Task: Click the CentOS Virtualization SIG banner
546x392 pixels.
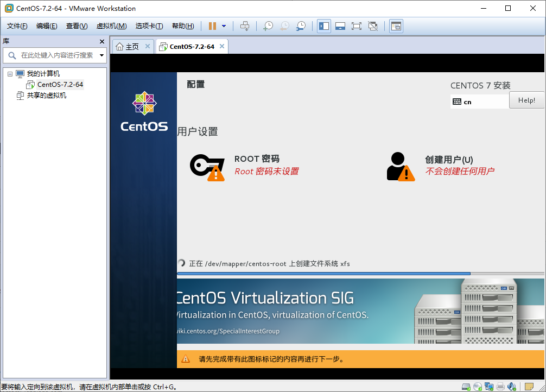Action: 360,311
